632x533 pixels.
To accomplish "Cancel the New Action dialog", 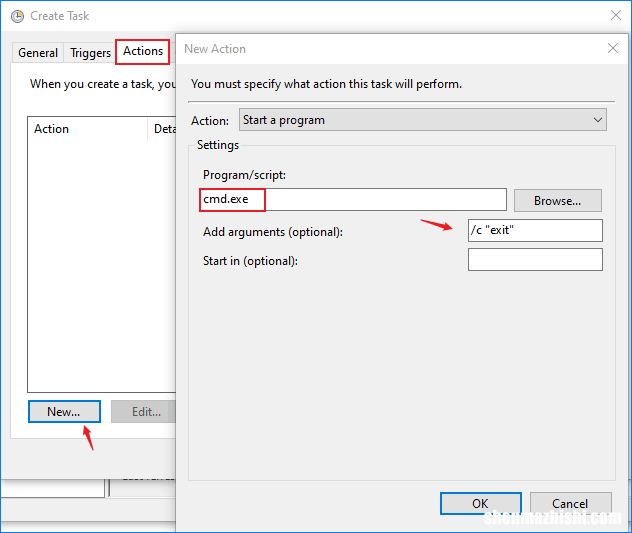I will click(570, 504).
